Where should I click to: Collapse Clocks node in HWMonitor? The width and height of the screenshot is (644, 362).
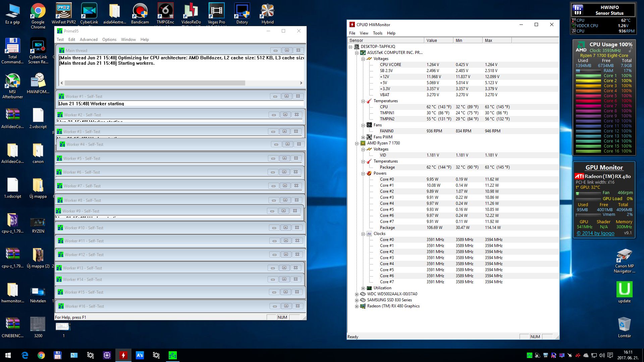(363, 234)
